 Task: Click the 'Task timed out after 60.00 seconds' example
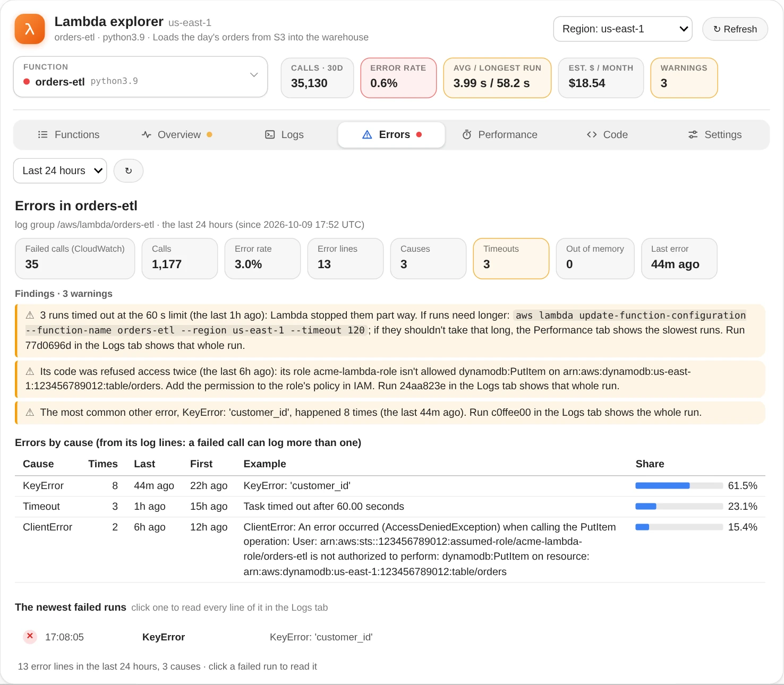323,507
